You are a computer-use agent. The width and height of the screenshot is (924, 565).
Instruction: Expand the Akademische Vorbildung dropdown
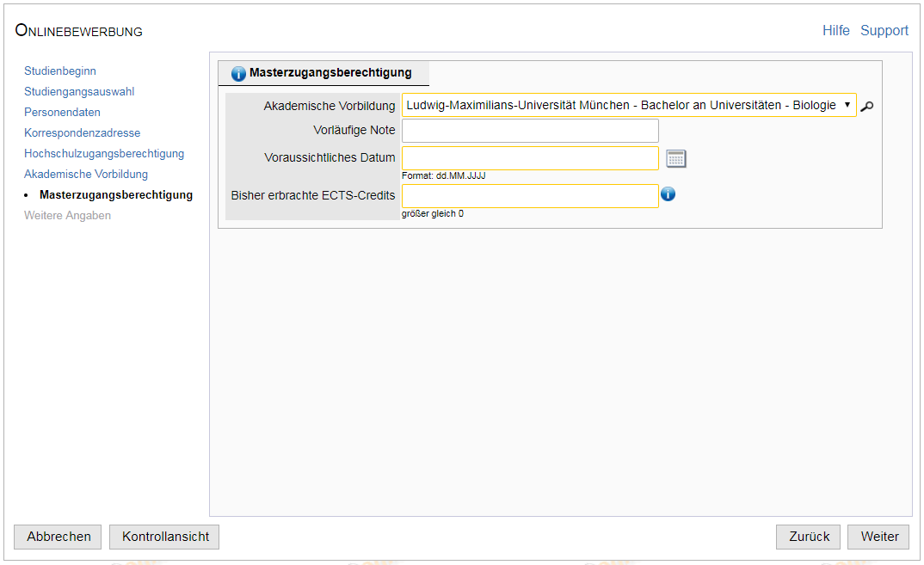tap(629, 105)
